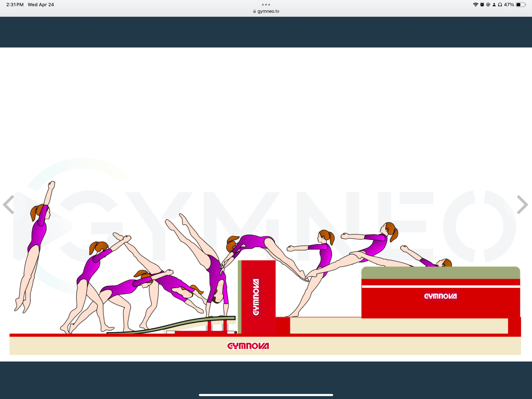Image resolution: width=532 pixels, height=399 pixels.
Task: Tap the alarm clock status icon
Action: [x=482, y=4]
